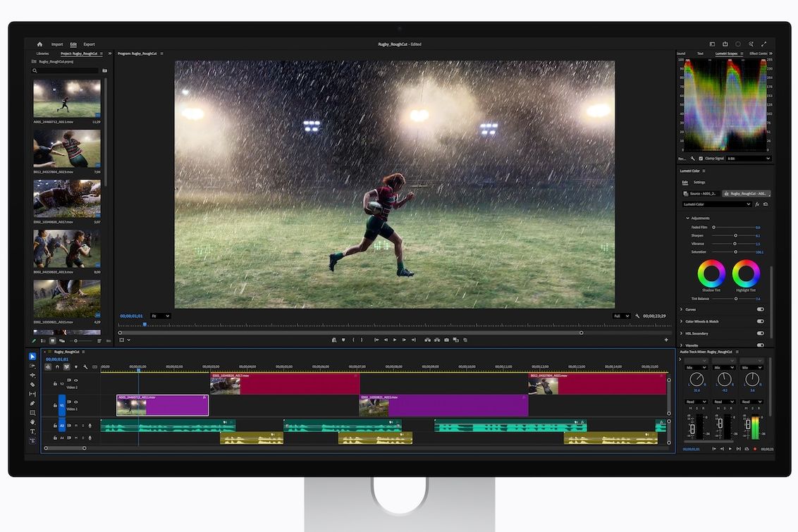This screenshot has height=532, width=798.
Task: Click the Play button in Program monitor
Action: click(x=395, y=340)
